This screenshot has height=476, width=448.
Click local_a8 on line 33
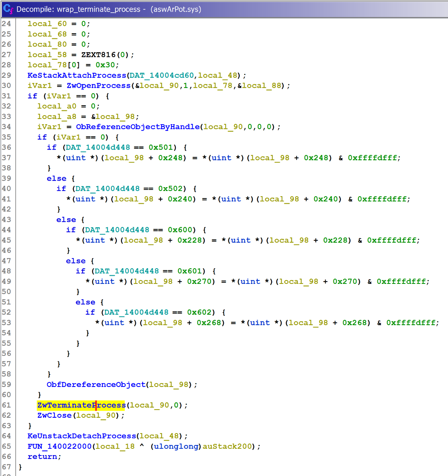[57, 117]
